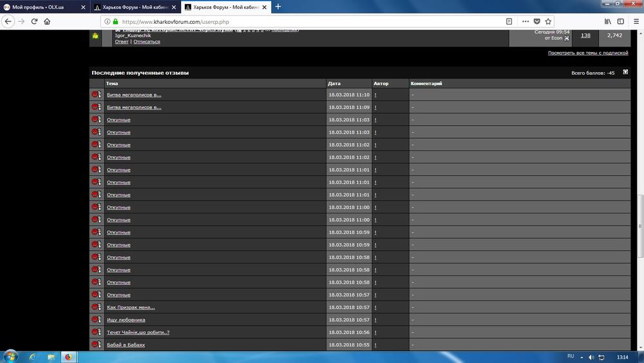Follow the Посмотреть все темы с подпиской link

[x=588, y=53]
